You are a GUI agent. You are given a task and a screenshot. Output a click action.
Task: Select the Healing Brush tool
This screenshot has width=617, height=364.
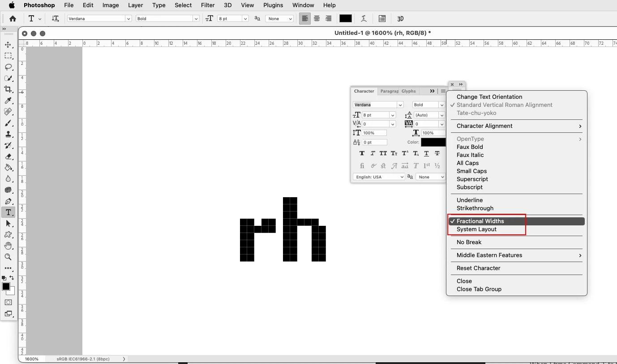point(8,112)
